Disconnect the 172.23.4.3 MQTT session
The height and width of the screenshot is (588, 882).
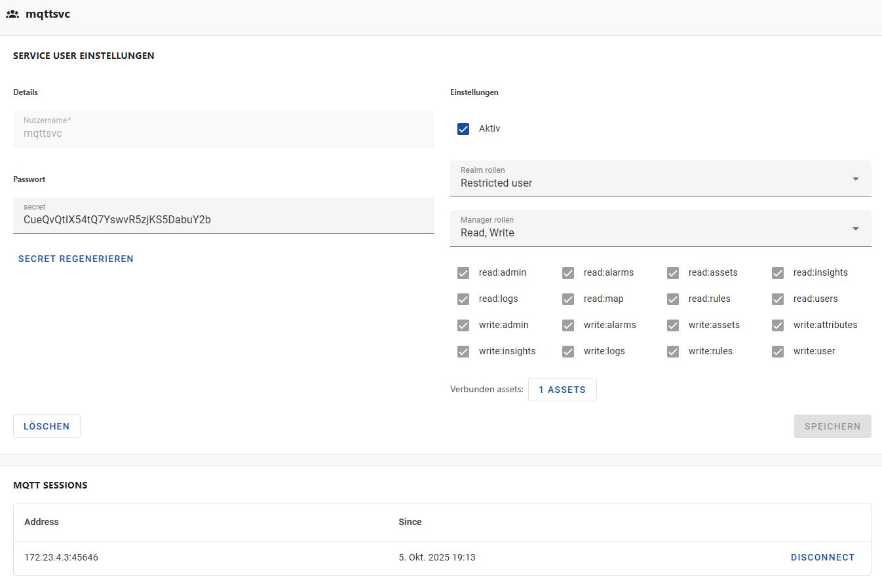822,557
